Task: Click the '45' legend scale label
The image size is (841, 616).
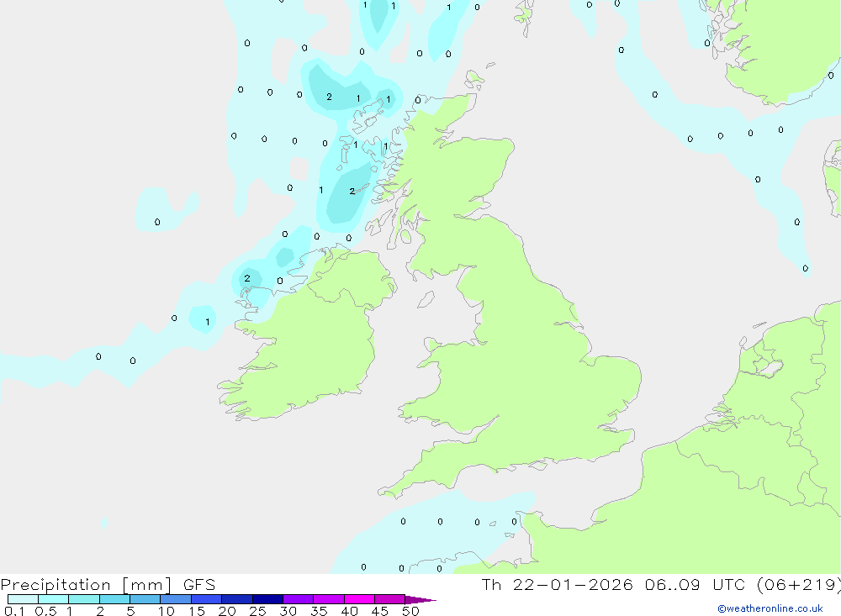Action: point(380,611)
